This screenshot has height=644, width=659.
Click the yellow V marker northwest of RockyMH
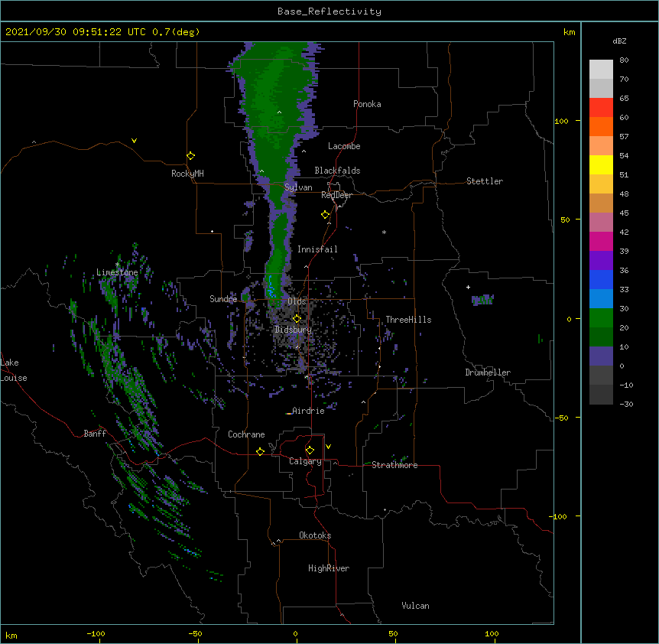point(134,141)
